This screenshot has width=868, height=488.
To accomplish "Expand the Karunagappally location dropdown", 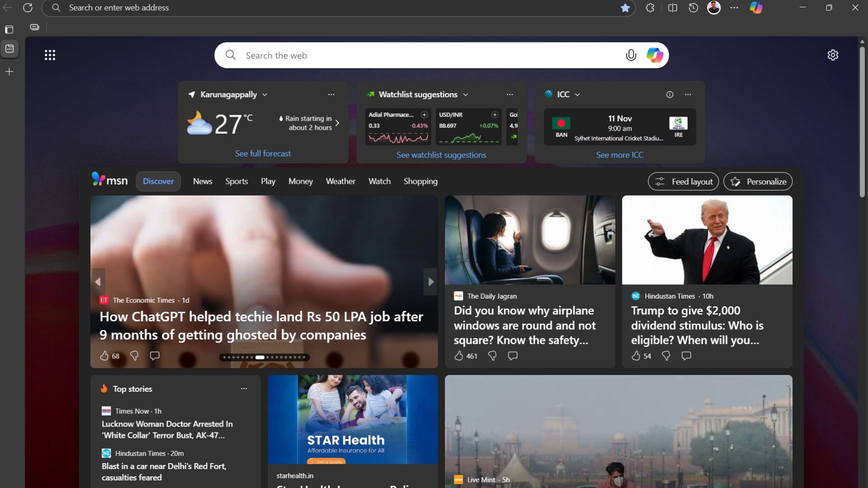I will pos(264,94).
